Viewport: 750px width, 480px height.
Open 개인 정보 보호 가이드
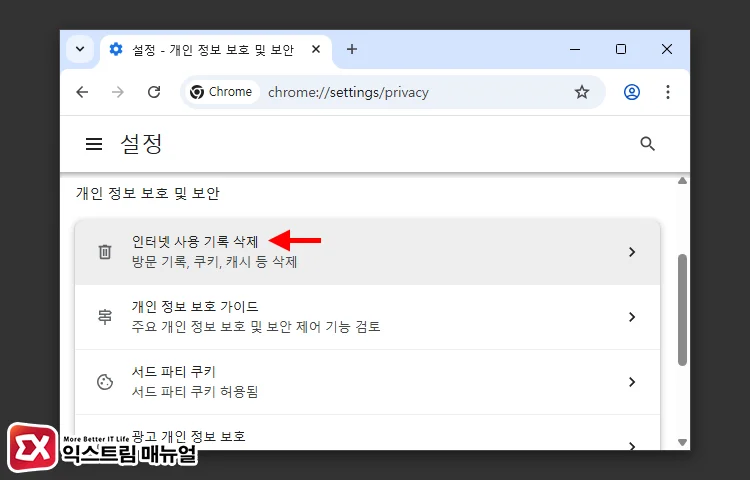click(x=367, y=317)
